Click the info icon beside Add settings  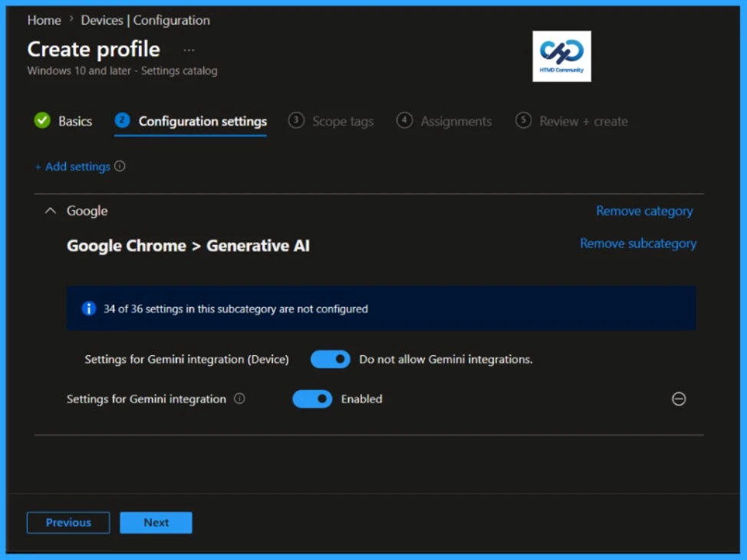(x=120, y=166)
